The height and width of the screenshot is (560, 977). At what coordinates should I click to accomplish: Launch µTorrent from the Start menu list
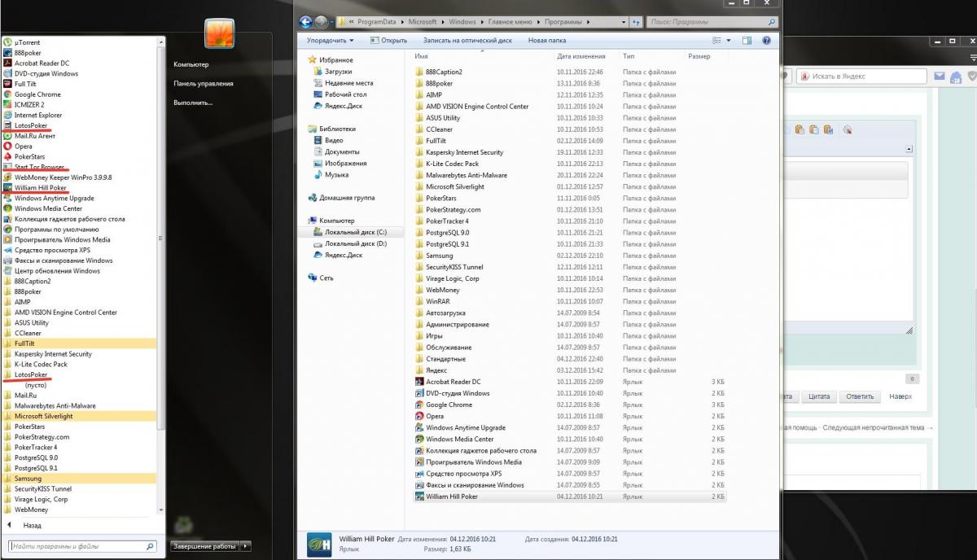tap(27, 42)
